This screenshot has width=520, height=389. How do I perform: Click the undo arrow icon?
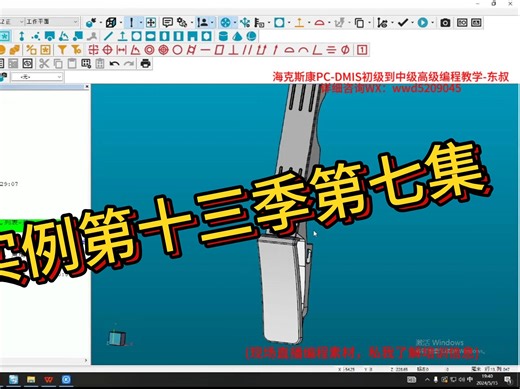[114, 63]
